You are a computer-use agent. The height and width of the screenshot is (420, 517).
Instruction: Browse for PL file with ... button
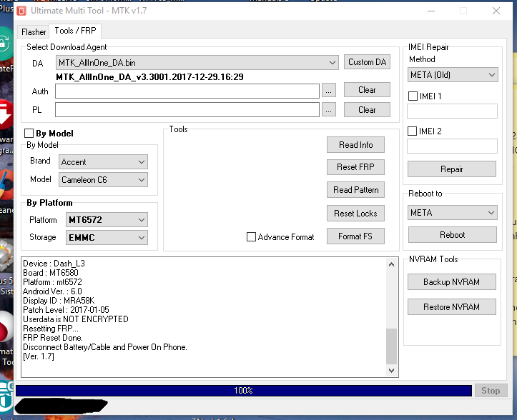[x=328, y=110]
